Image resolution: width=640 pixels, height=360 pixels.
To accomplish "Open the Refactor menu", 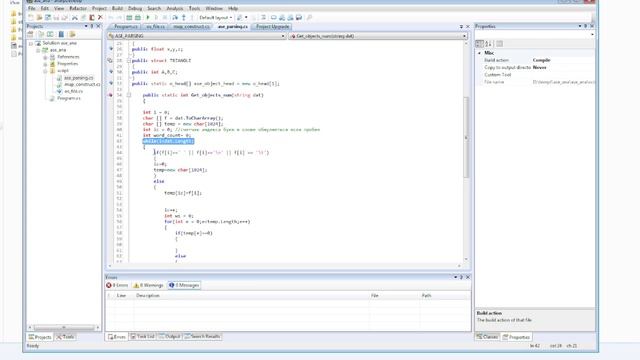I will point(78,8).
